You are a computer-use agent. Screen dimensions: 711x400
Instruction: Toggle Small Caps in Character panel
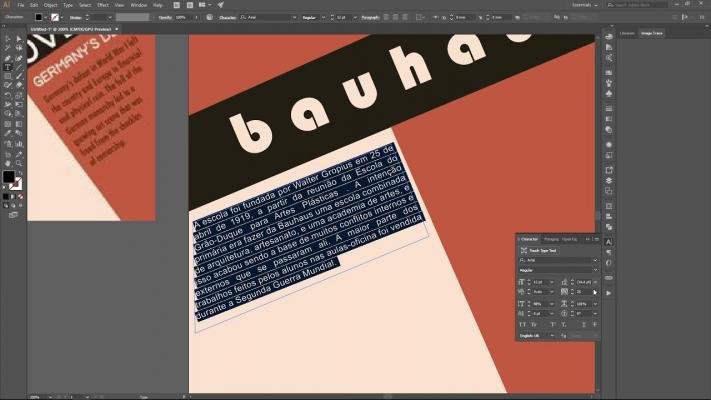coord(534,325)
